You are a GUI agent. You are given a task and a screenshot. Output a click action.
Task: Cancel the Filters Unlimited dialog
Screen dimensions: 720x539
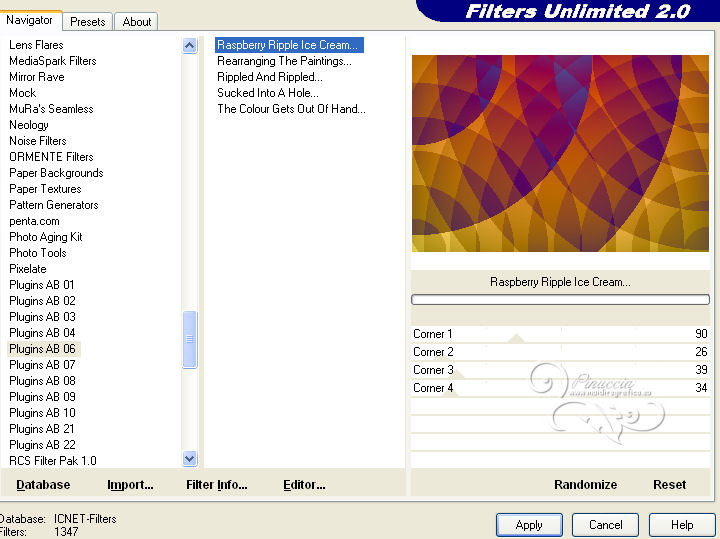click(605, 525)
